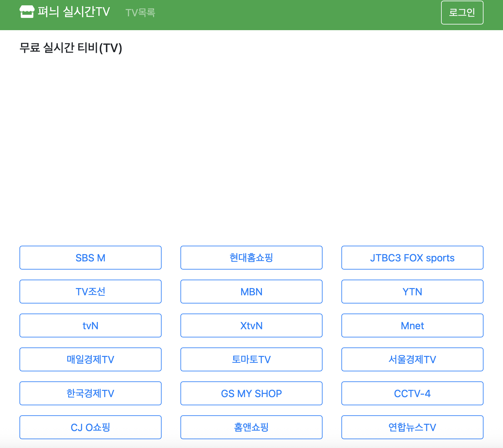Click the store icon in the header
Viewport: 503px width, 448px height.
[x=27, y=12]
